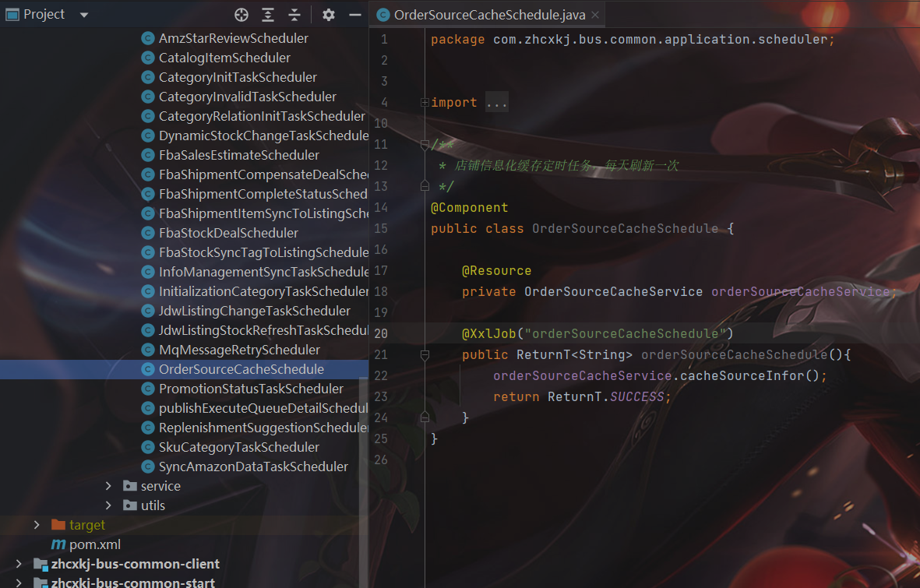The width and height of the screenshot is (920, 588).
Task: Open the Project view dropdown
Action: tap(84, 15)
